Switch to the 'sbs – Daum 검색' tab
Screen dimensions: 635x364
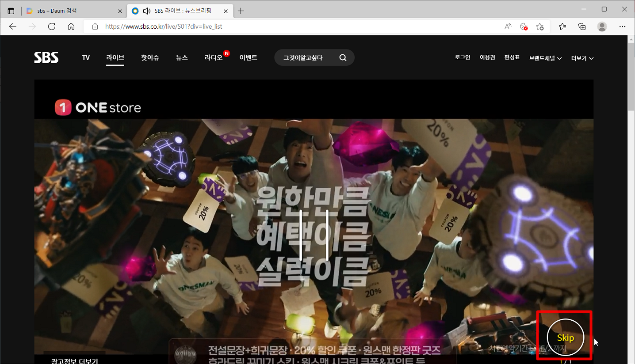(x=74, y=11)
